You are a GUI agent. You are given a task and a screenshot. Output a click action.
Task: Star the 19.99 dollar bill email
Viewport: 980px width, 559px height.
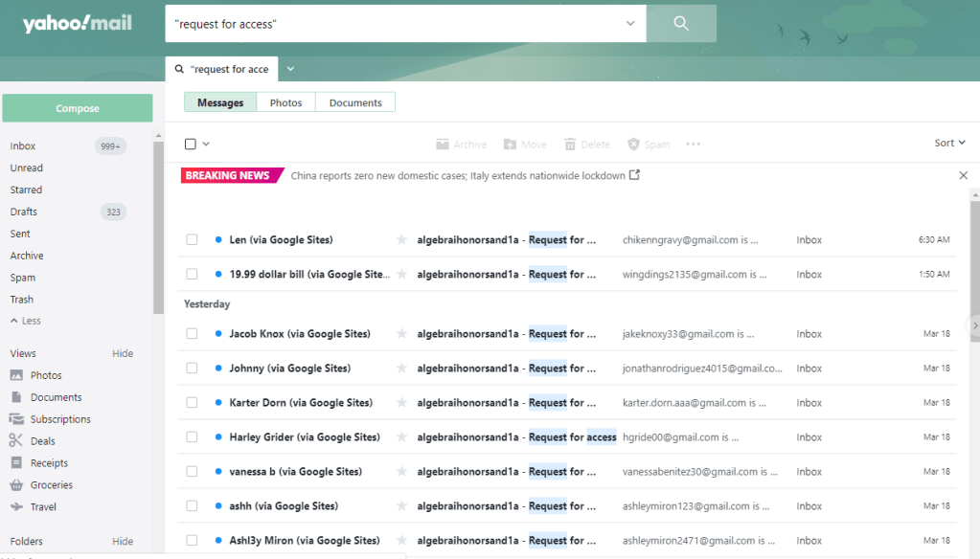(x=402, y=274)
